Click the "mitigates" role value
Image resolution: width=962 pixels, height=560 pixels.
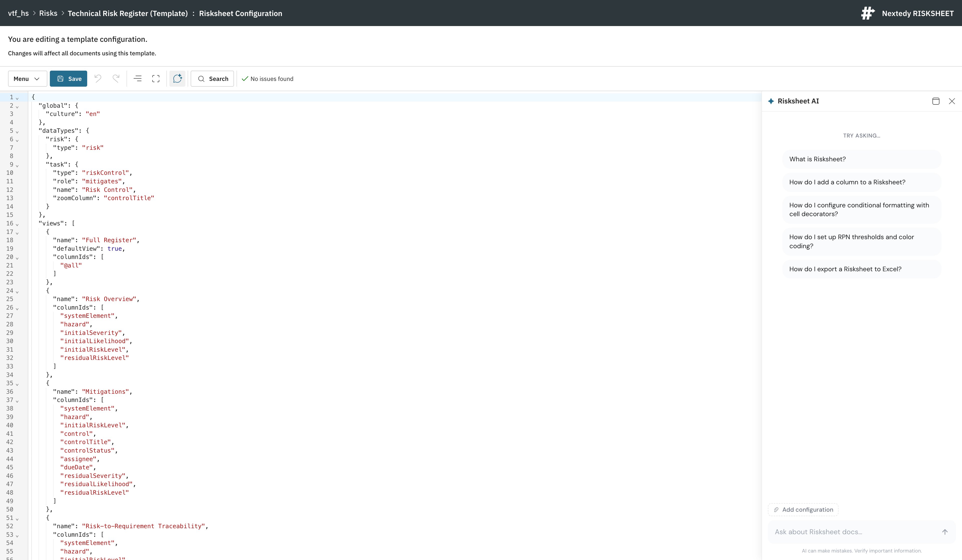[x=102, y=181]
